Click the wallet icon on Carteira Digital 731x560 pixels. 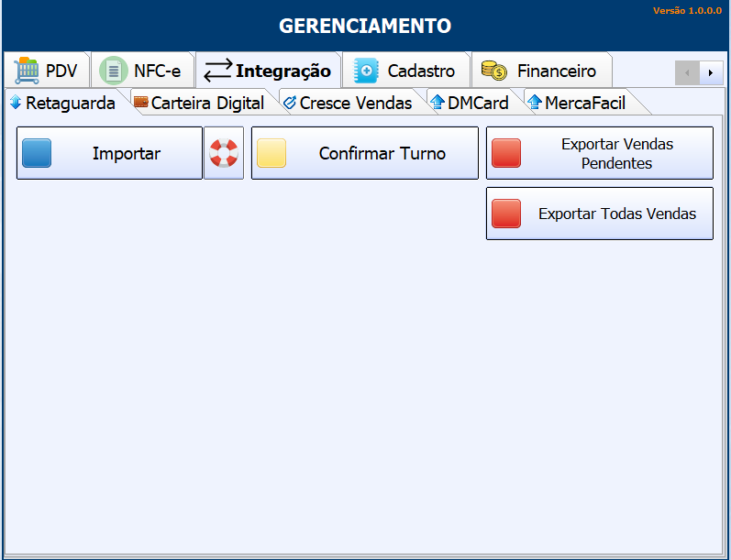tap(140, 103)
